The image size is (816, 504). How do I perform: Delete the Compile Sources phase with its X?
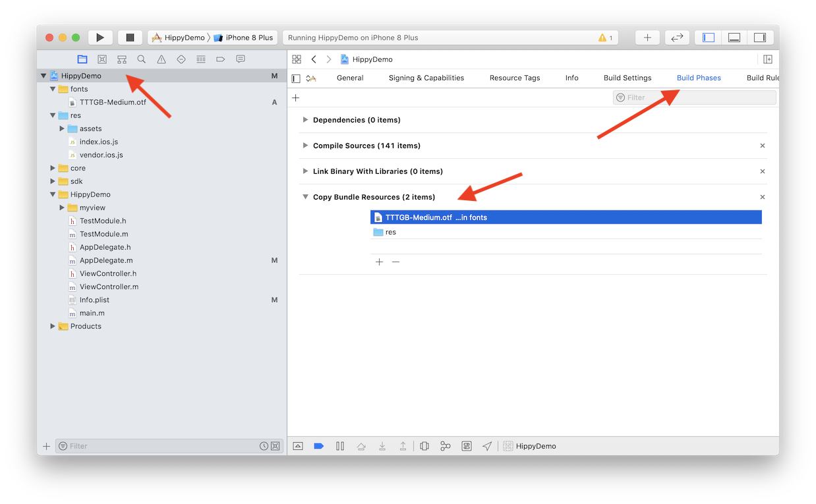(763, 146)
